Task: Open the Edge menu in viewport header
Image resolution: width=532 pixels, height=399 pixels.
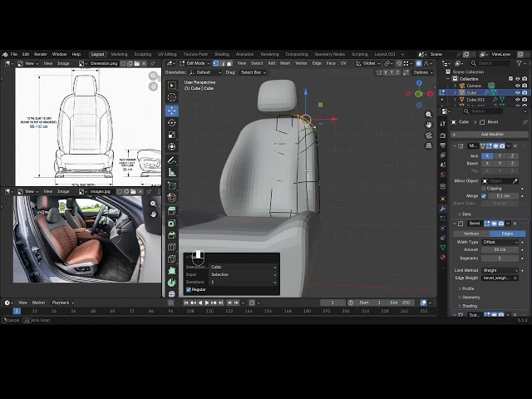Action: pos(317,63)
